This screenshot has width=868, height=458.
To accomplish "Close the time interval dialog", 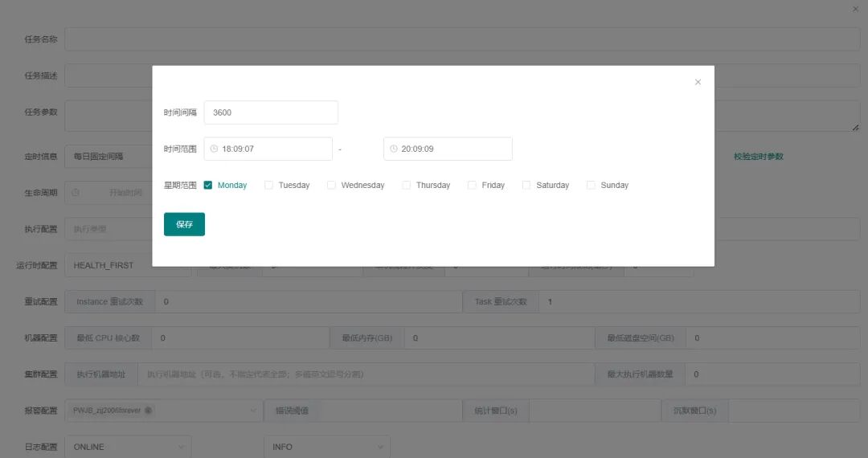I will click(698, 82).
